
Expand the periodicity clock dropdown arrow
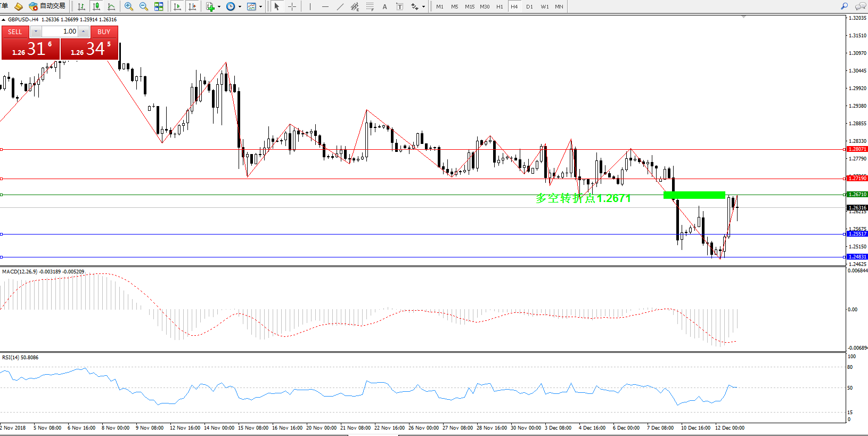240,7
